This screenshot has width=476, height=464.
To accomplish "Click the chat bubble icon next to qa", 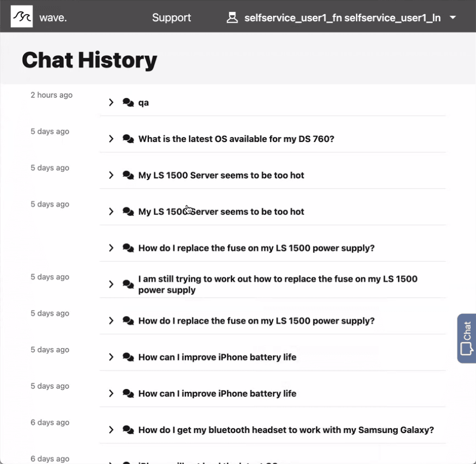I will pyautogui.click(x=128, y=102).
